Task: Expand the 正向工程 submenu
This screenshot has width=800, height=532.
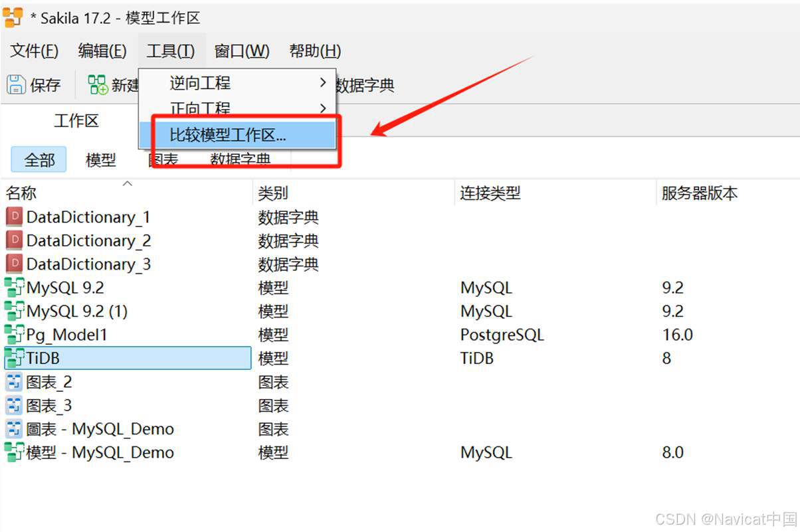Action: pyautogui.click(x=237, y=108)
